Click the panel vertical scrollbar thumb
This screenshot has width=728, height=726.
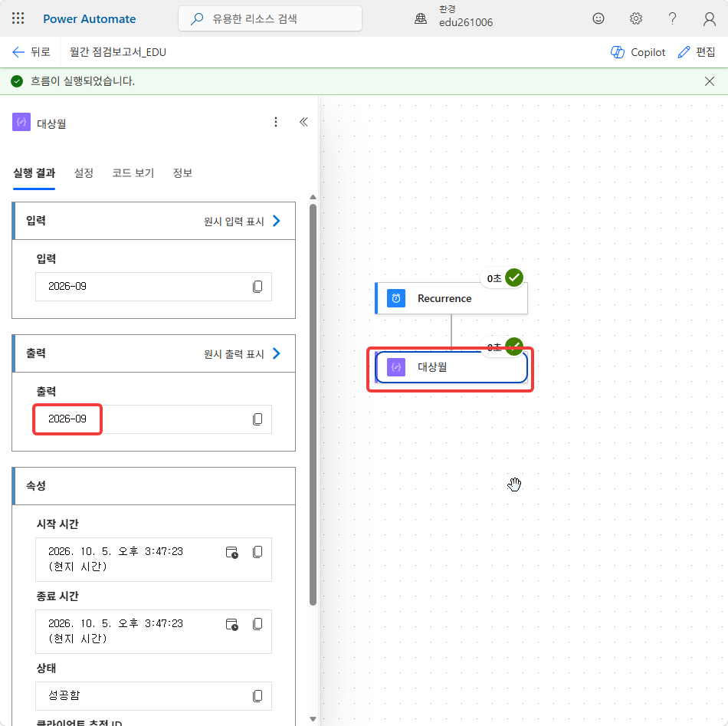(313, 405)
